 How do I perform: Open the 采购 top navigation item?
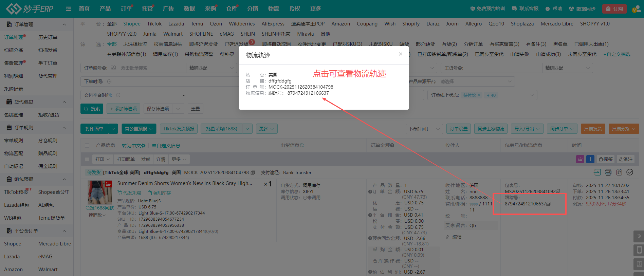(x=210, y=9)
